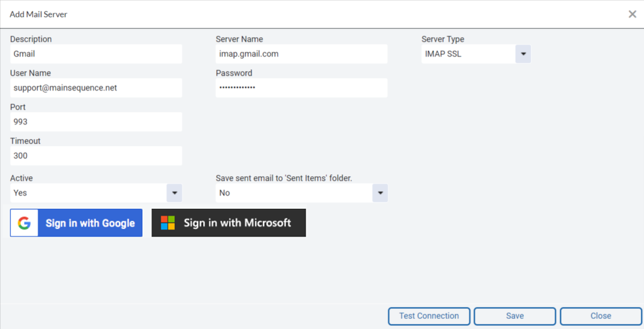Click the Microsoft logo icon

point(167,223)
